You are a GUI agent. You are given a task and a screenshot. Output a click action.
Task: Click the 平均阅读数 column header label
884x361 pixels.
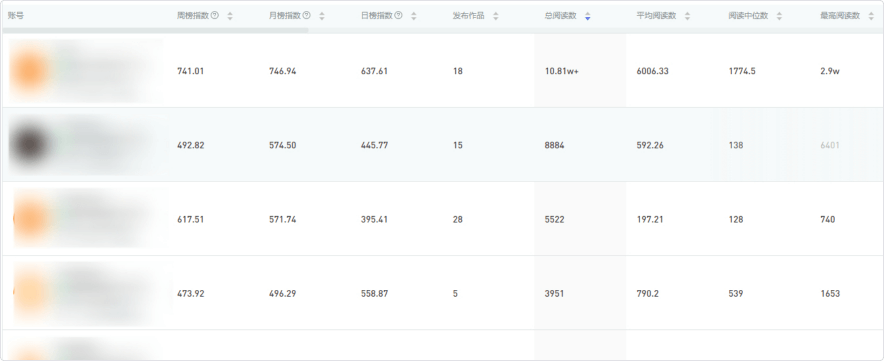[656, 16]
